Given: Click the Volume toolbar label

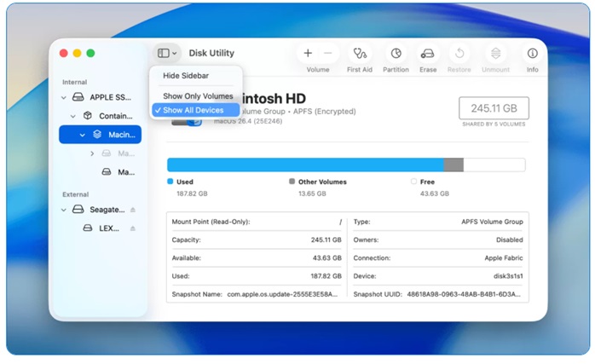Looking at the screenshot, I should click(x=318, y=70).
